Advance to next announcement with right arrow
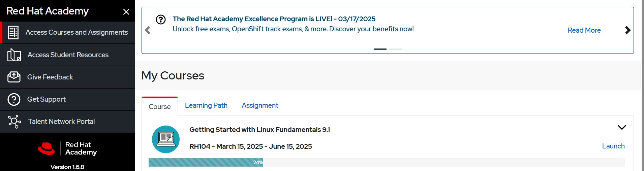 point(627,30)
